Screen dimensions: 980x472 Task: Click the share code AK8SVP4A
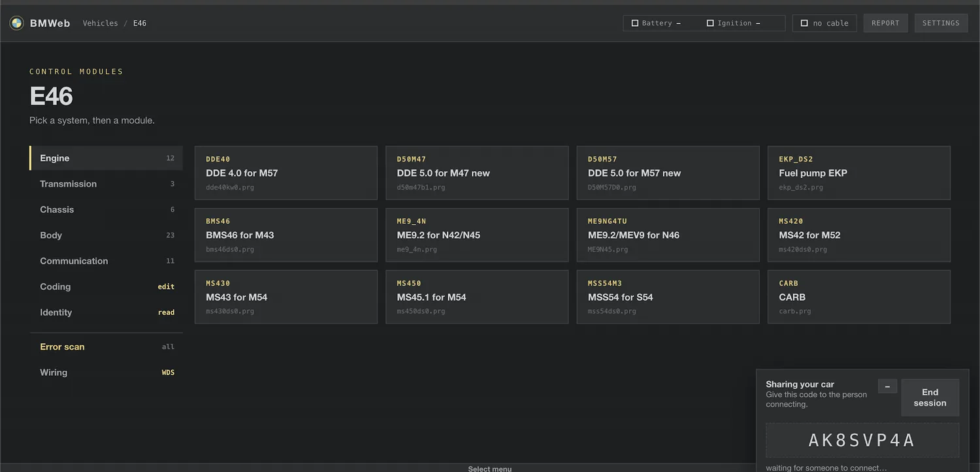click(x=862, y=441)
